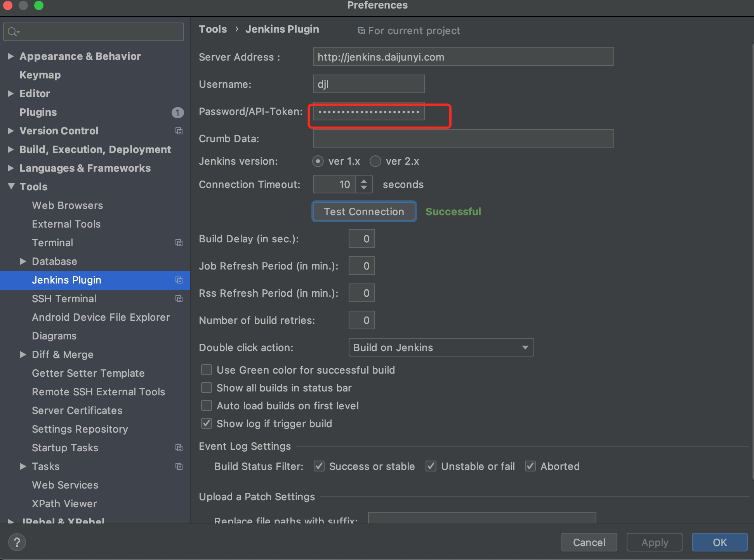Screen dimensions: 754x560
Task: Click the project-level icon beside Startup Tasks
Action: click(x=179, y=448)
